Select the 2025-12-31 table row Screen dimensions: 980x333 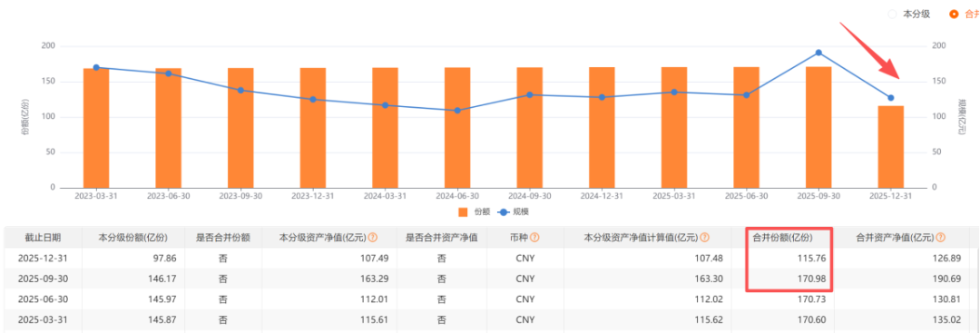[x=487, y=258]
